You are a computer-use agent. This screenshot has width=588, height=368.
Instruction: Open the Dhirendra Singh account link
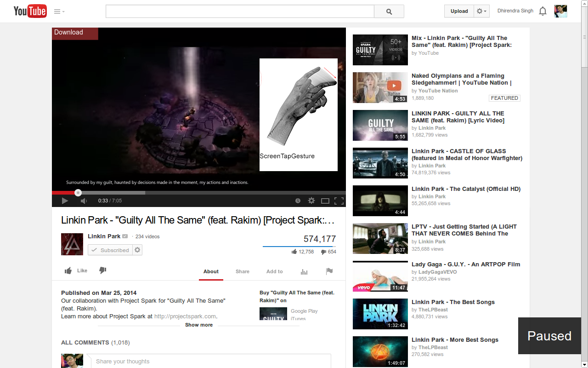(515, 11)
